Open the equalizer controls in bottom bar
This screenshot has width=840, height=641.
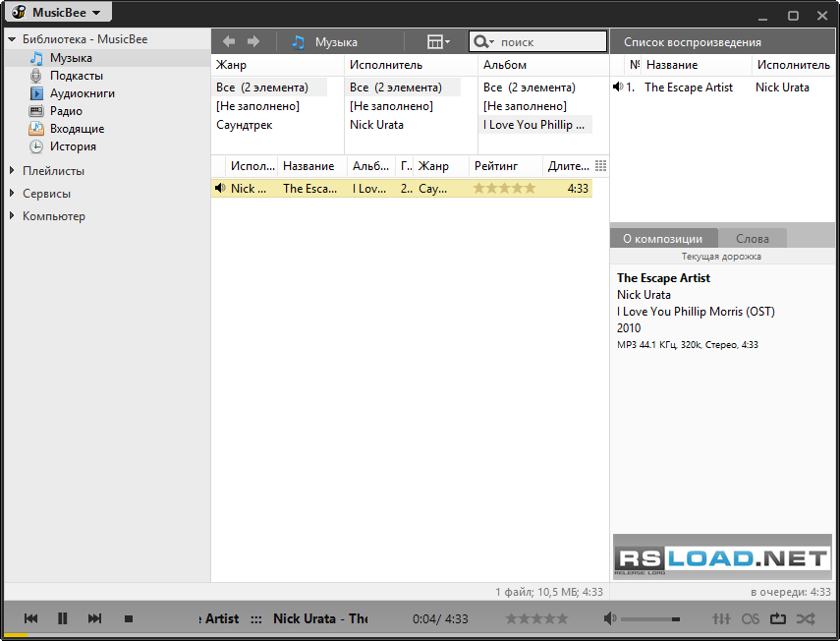click(722, 618)
